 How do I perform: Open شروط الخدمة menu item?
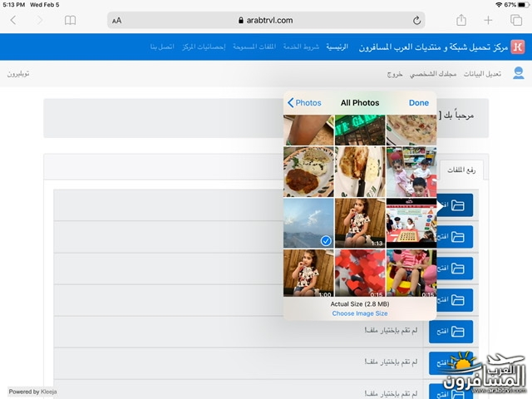(x=301, y=47)
